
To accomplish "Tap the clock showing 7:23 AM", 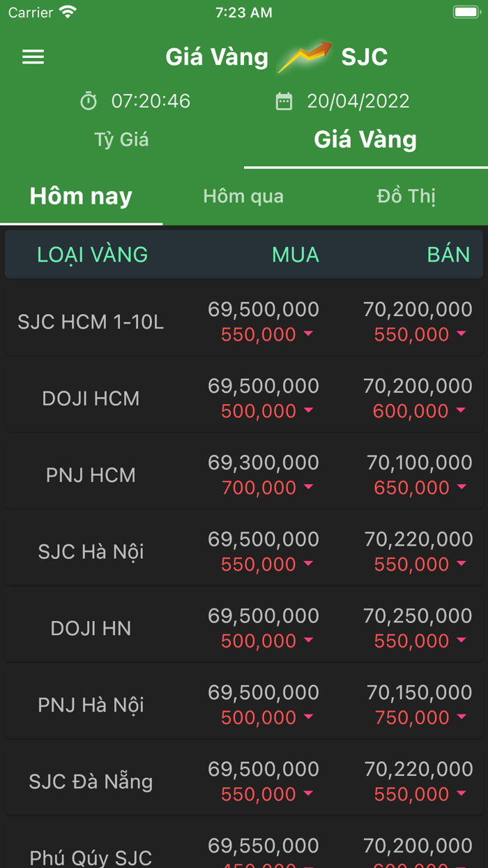I will (x=243, y=12).
